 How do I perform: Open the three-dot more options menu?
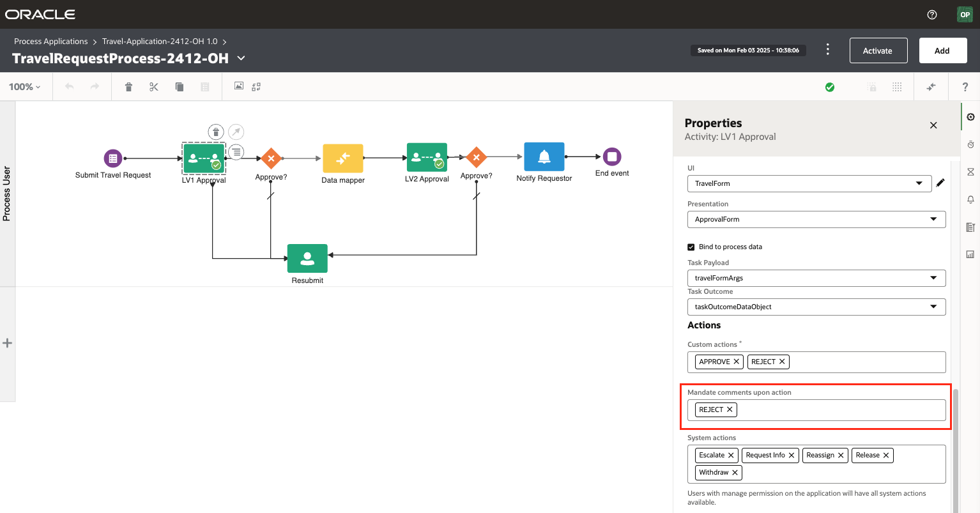[828, 50]
